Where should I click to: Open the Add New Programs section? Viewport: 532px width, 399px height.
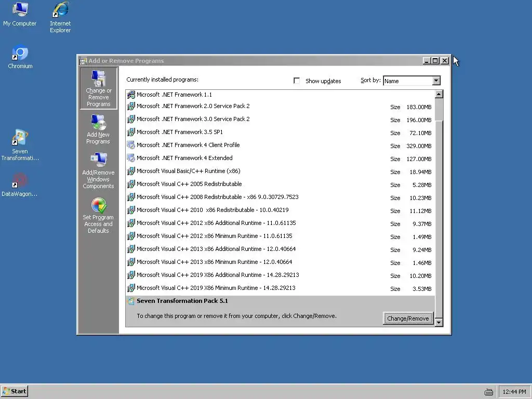(98, 129)
